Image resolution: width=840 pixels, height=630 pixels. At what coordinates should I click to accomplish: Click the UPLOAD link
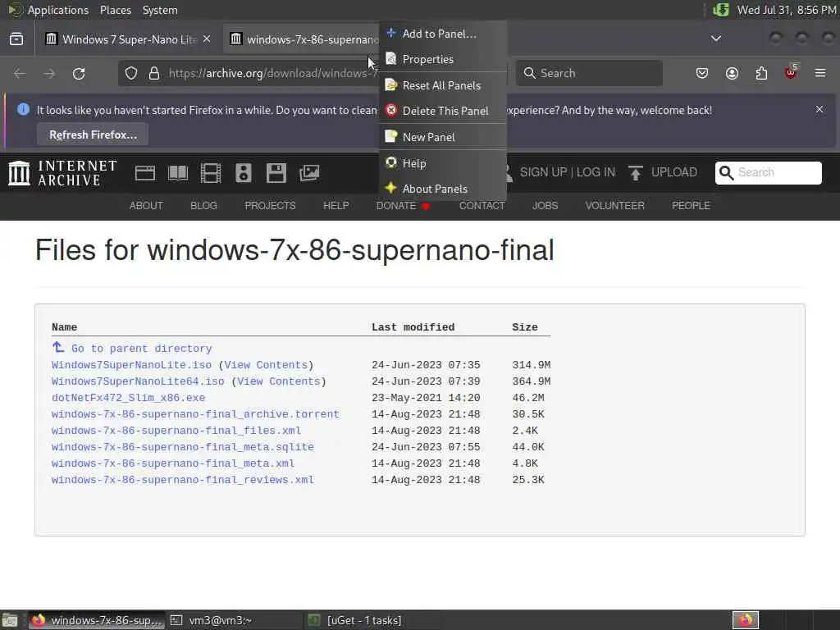(x=674, y=172)
